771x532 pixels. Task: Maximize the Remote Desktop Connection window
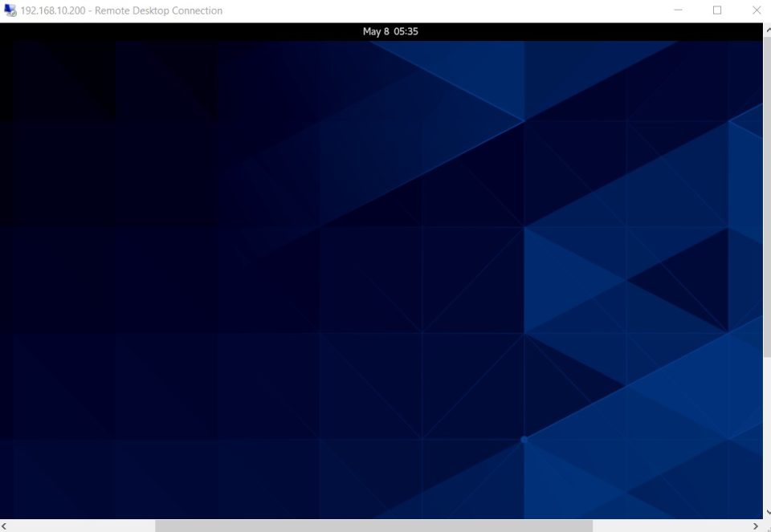(717, 10)
